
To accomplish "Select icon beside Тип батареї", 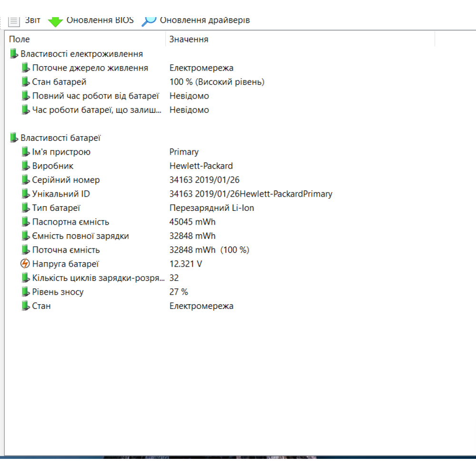I will coord(26,208).
